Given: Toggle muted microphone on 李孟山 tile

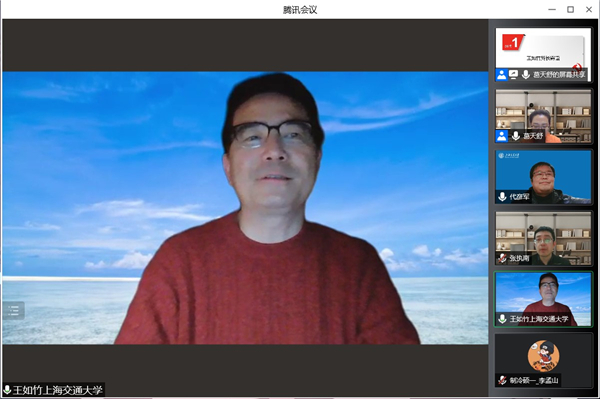Looking at the screenshot, I should (502, 380).
